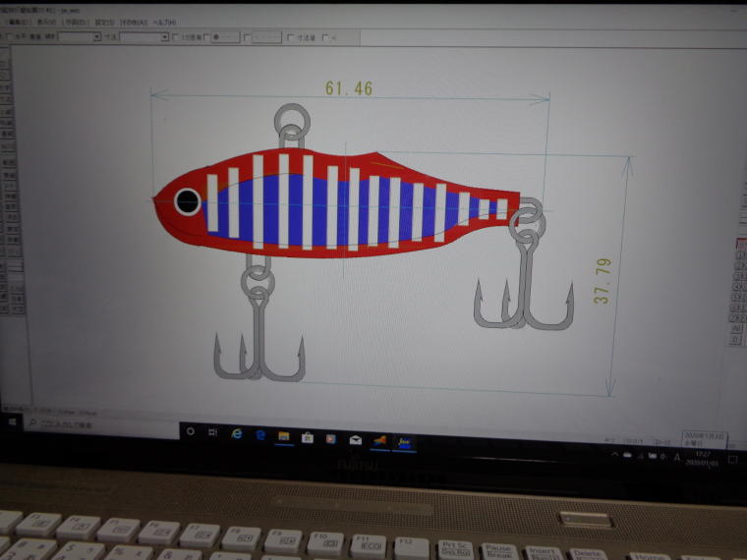
Task: Open the その他 (Other) menu
Action: click(135, 22)
